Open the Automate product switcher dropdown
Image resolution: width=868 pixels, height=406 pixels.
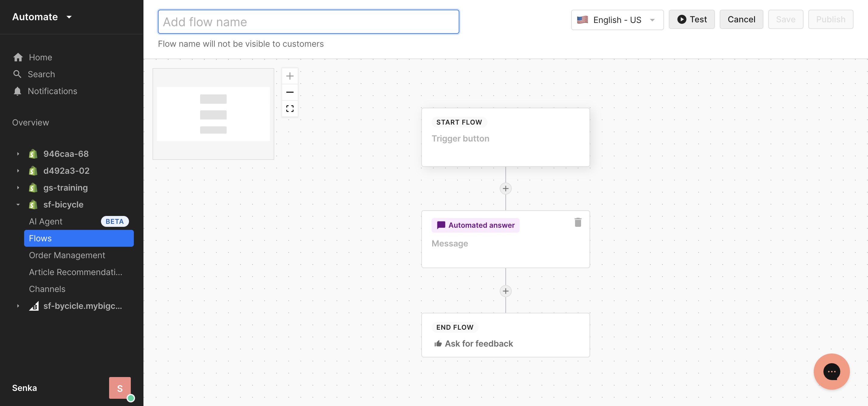click(42, 17)
